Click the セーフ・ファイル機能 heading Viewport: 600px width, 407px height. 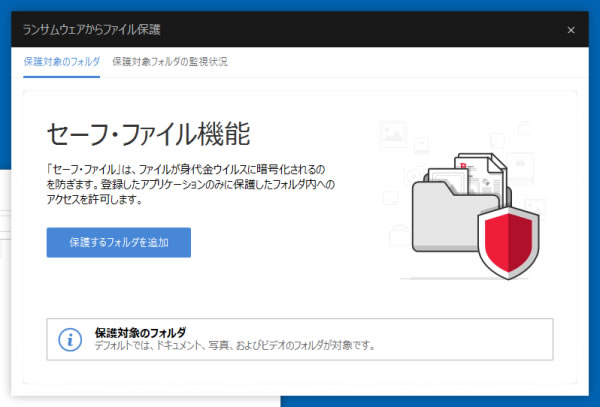click(148, 134)
